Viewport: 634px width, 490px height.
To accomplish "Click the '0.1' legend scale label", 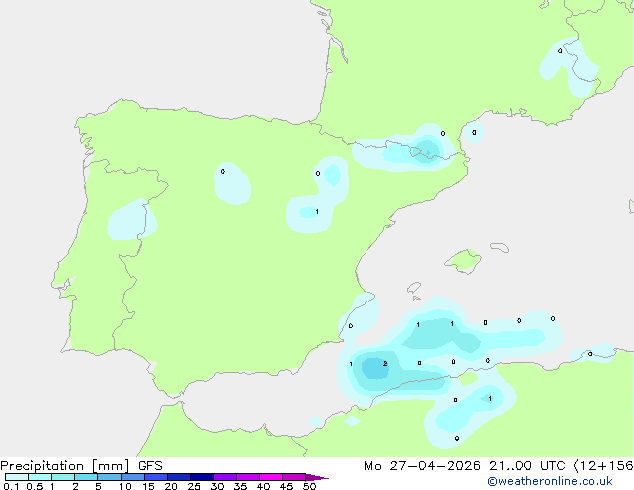I will tap(11, 486).
